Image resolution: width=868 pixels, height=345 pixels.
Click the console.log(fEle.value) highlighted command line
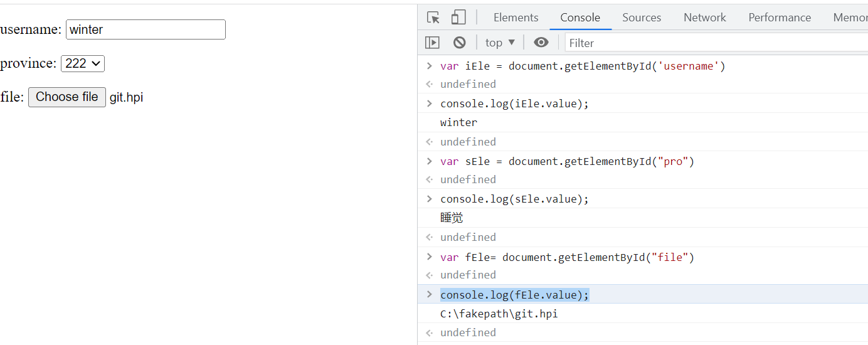(x=515, y=295)
